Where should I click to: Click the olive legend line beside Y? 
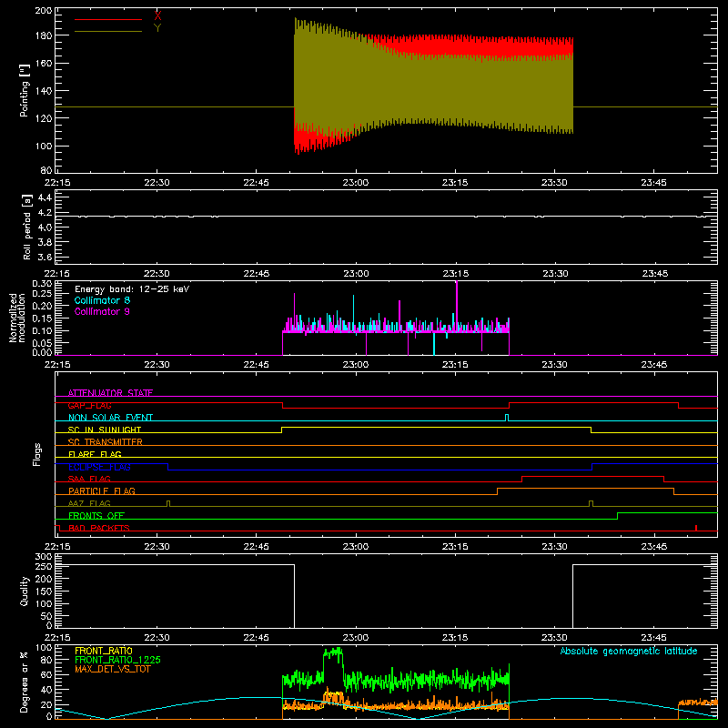click(x=108, y=32)
